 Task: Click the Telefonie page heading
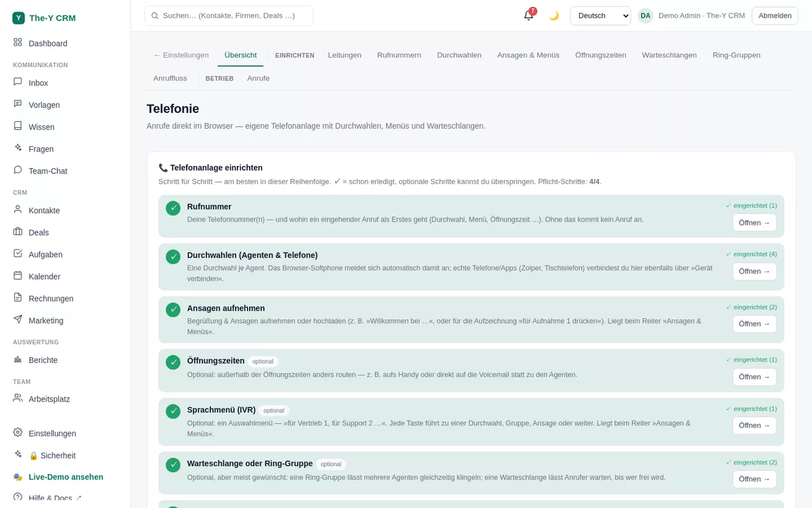[173, 108]
